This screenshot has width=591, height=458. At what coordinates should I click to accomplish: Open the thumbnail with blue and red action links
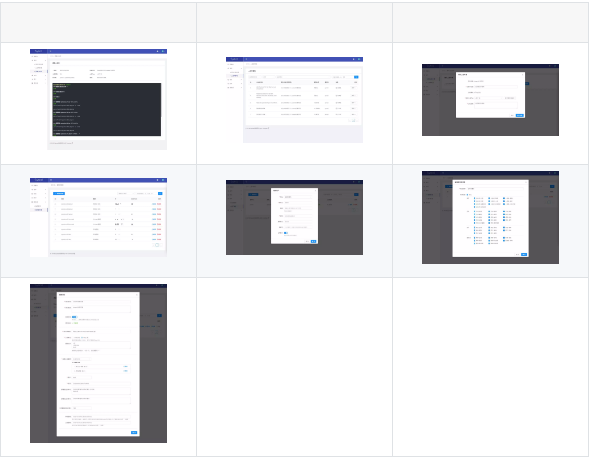point(98,218)
